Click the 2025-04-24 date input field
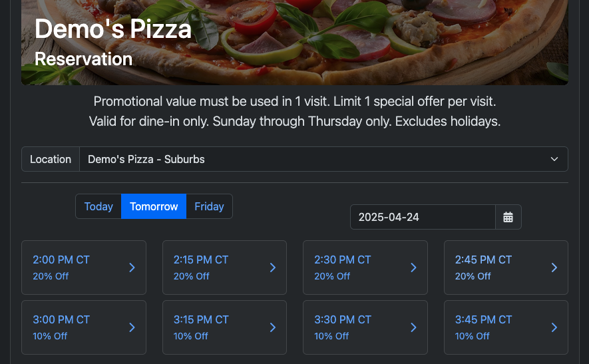The image size is (589, 364). point(423,217)
